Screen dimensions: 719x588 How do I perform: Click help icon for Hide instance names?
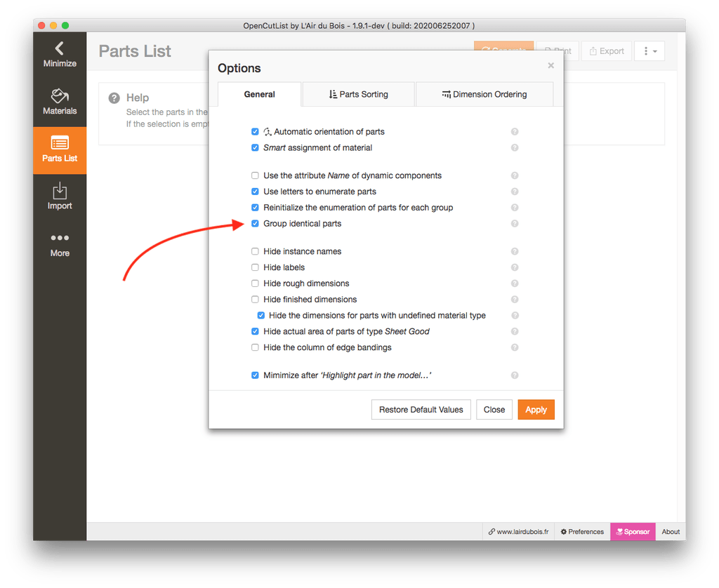[x=515, y=252]
